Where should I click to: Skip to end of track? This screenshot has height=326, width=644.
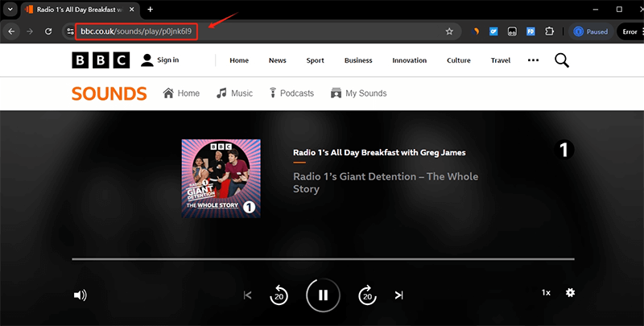(x=398, y=295)
